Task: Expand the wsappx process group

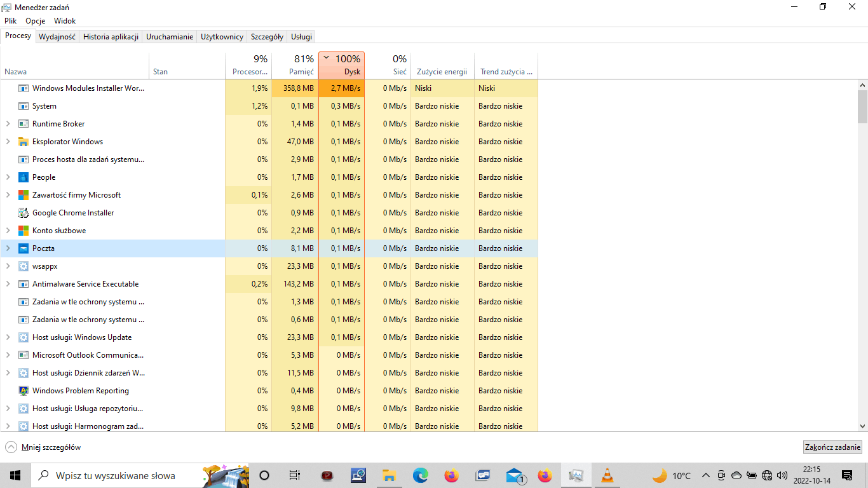Action: coord(8,266)
